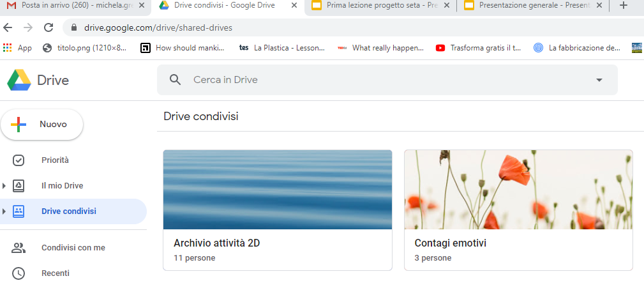This screenshot has width=644, height=283.
Task: Click the last bookmark icon at bar's end
Action: point(637,48)
